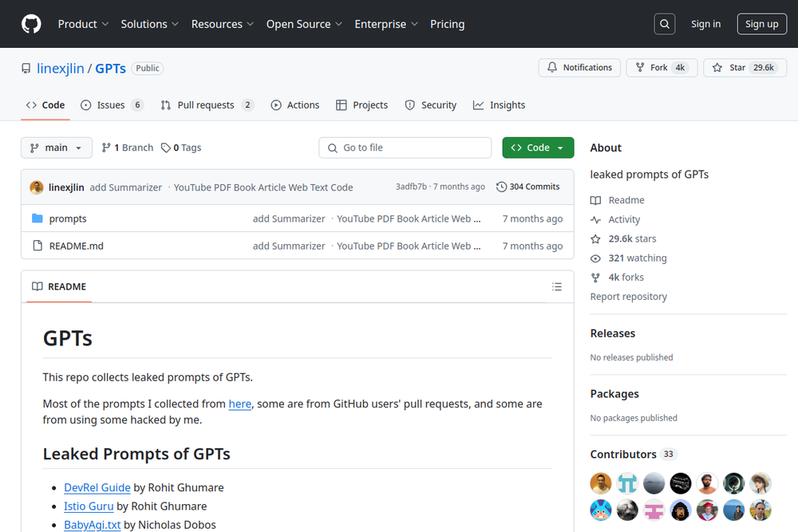Open the GPTs repository name link

(x=110, y=68)
